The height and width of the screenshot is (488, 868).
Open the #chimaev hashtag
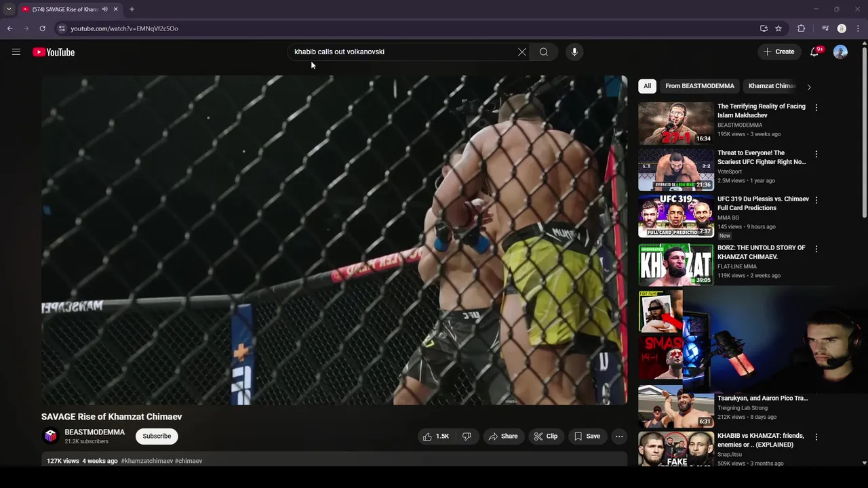coord(189,461)
